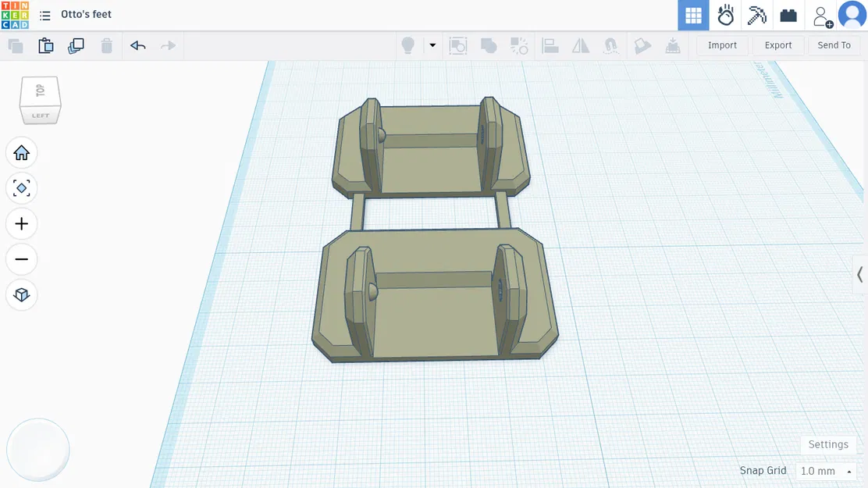This screenshot has height=488, width=868.
Task: Open the design list menu icon
Action: pyautogui.click(x=45, y=16)
